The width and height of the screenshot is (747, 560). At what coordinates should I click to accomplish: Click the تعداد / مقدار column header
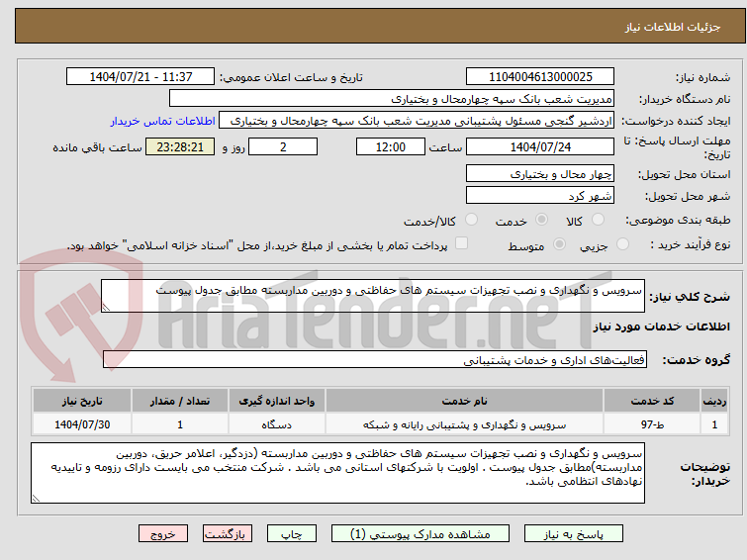pos(180,401)
